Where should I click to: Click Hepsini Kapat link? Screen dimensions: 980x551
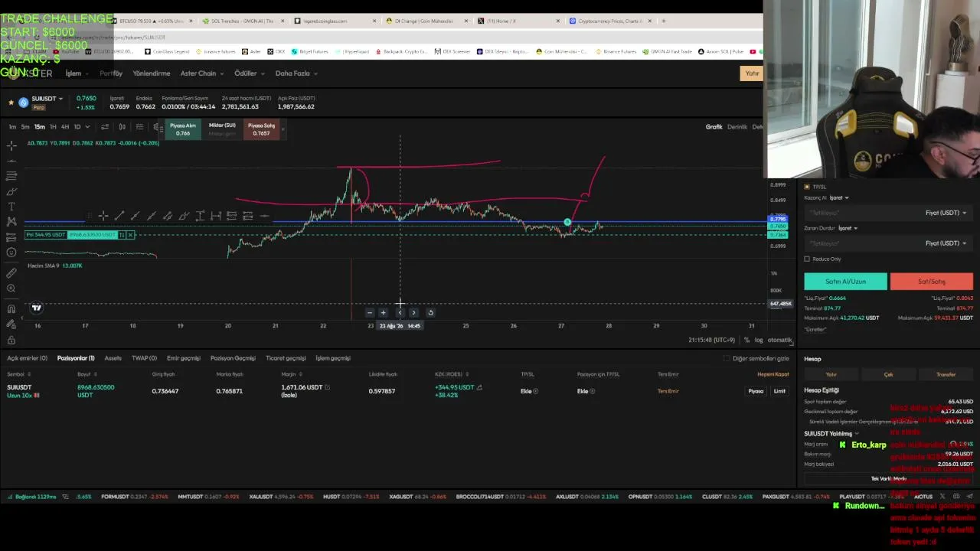(x=773, y=374)
